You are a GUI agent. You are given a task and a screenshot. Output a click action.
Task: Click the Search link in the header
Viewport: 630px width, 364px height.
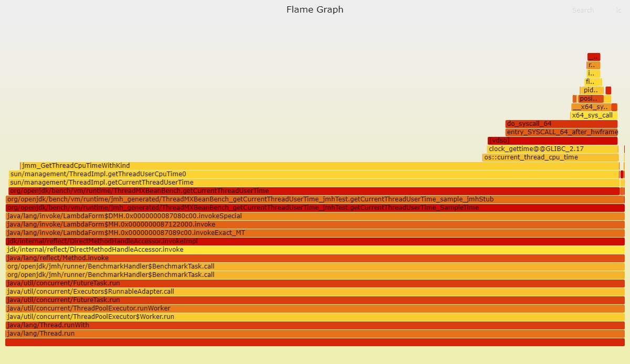583,10
